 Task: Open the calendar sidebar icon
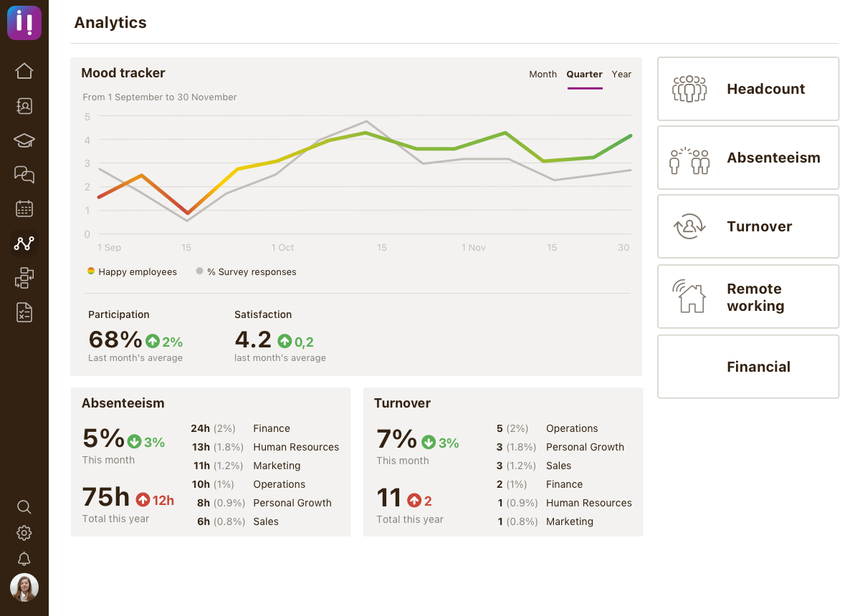[24, 208]
